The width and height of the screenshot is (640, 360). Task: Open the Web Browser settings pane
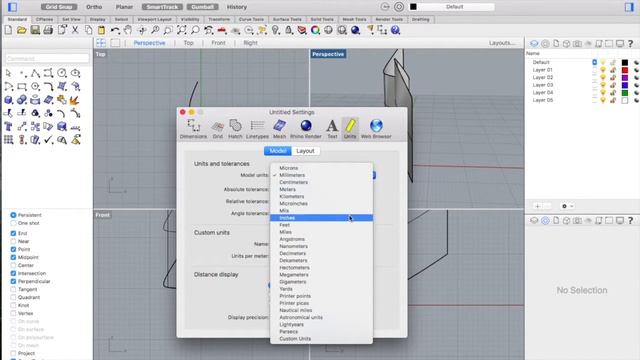[x=376, y=129]
